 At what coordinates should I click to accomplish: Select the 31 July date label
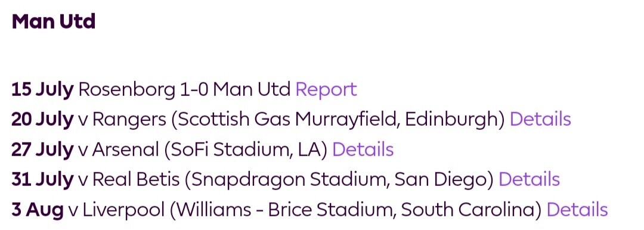pos(43,180)
